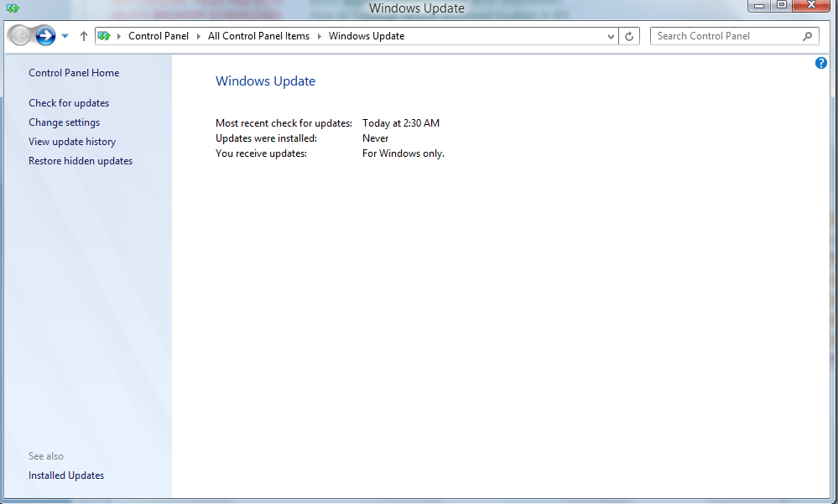Viewport: 838px width, 504px height.
Task: Open the recent locations dropdown arrow
Action: point(65,36)
